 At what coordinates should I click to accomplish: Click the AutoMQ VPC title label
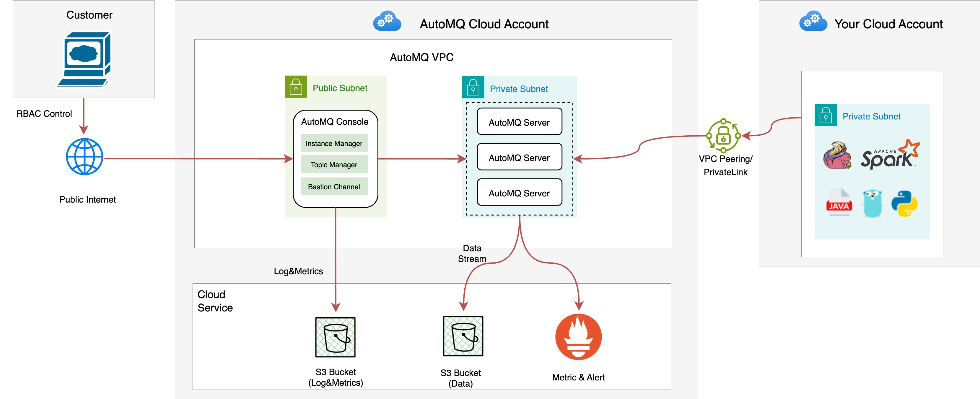tap(421, 58)
